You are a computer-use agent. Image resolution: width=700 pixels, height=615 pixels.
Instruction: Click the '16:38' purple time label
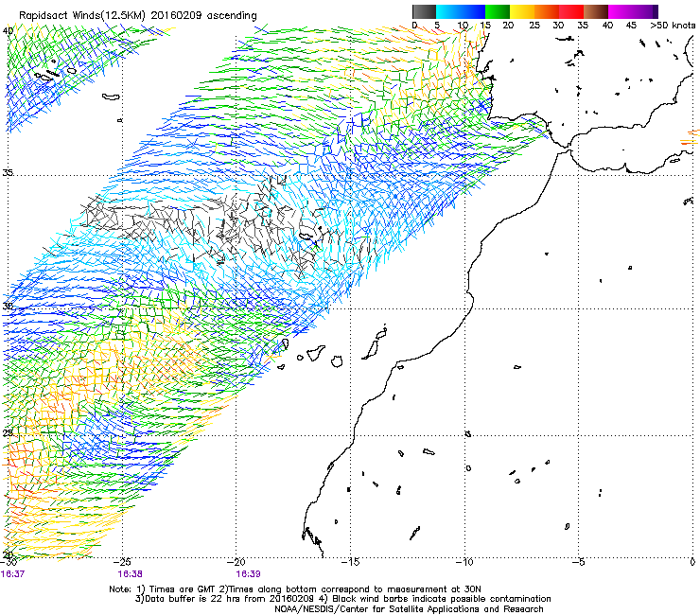click(130, 574)
